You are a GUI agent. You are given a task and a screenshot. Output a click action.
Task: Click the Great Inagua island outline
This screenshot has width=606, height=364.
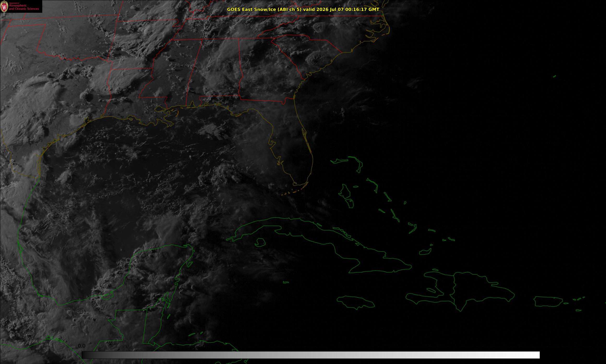[425, 252]
